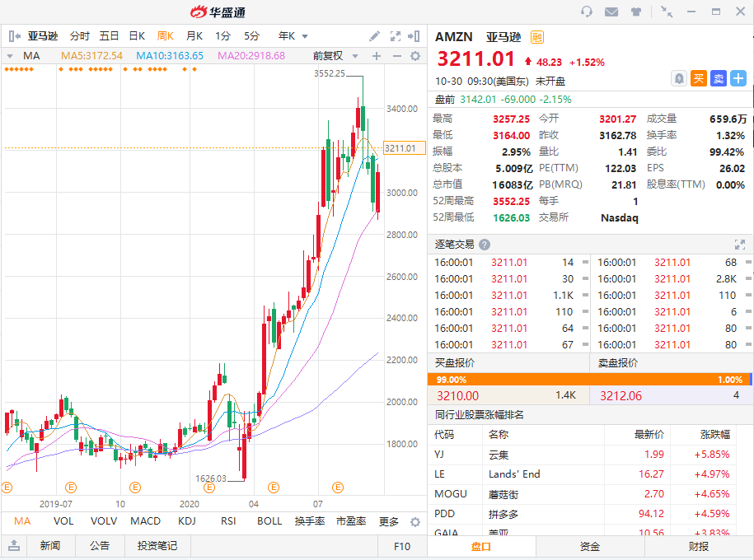
Task: Click the blue sell button
Action: pyautogui.click(x=719, y=78)
